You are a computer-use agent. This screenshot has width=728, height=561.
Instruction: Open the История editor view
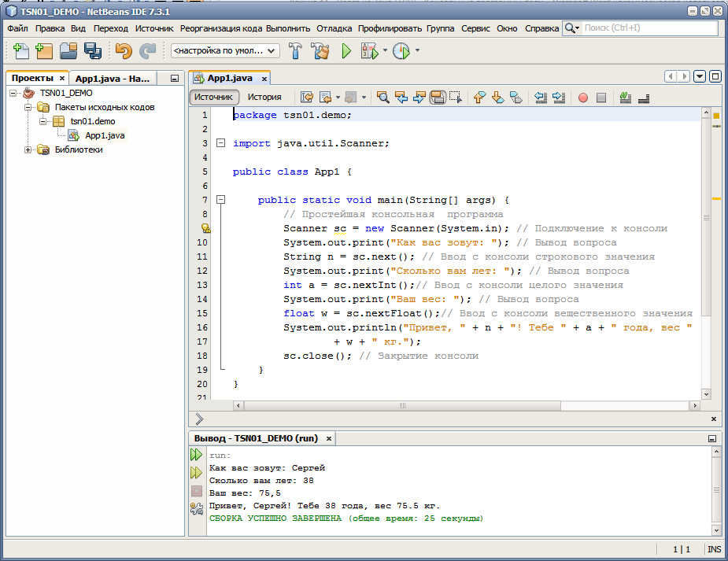click(x=264, y=98)
